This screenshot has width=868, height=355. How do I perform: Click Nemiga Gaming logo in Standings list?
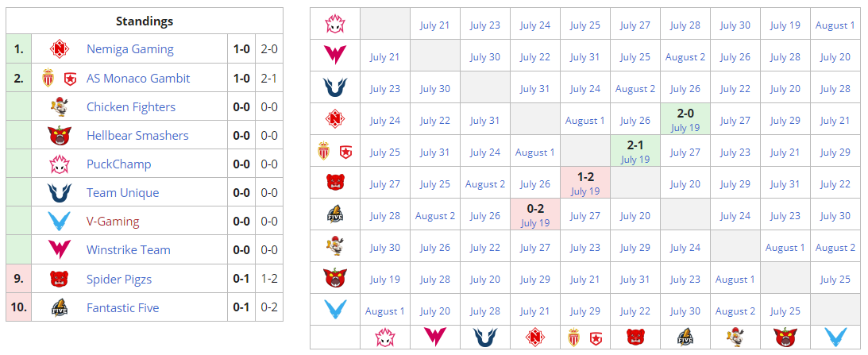tap(60, 49)
